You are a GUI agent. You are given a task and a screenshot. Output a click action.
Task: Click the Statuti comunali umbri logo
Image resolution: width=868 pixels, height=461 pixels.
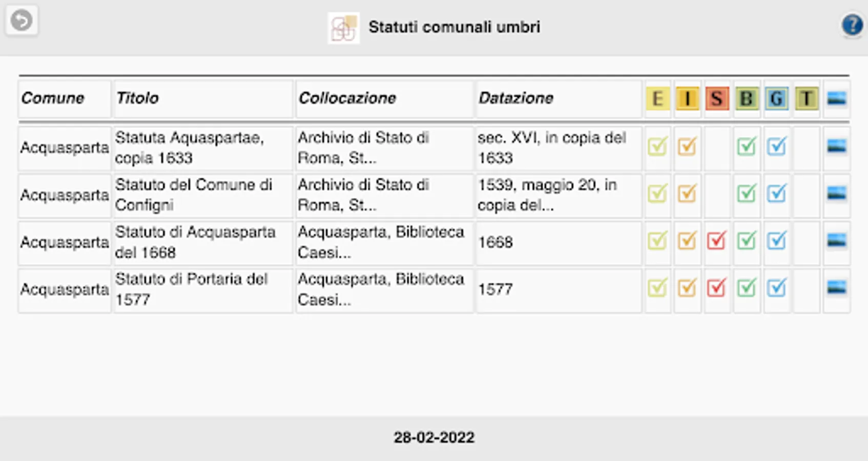(343, 28)
